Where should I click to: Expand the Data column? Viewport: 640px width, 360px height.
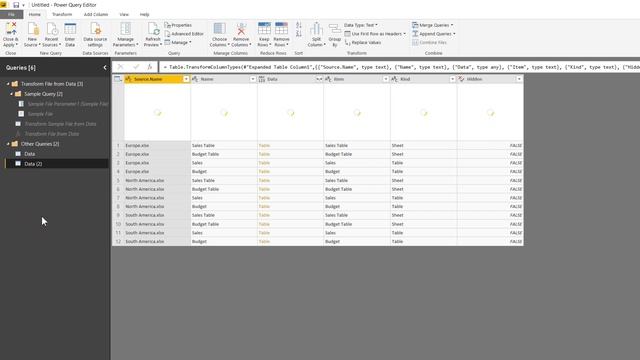coord(319,79)
